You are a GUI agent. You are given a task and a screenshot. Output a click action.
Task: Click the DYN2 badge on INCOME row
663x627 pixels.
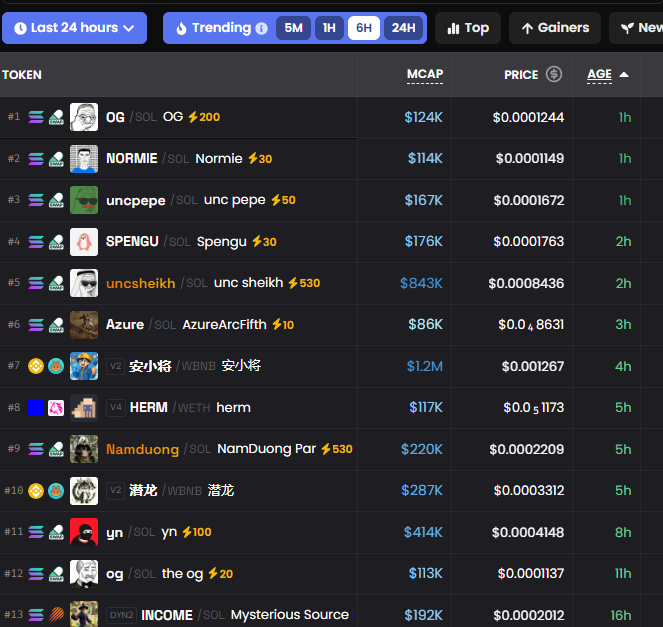pyautogui.click(x=121, y=615)
